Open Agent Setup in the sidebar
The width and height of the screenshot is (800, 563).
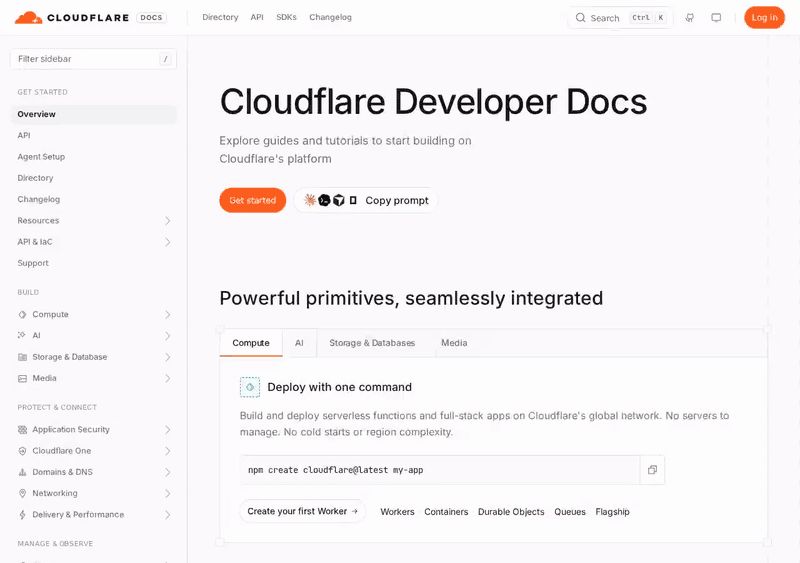tap(41, 157)
